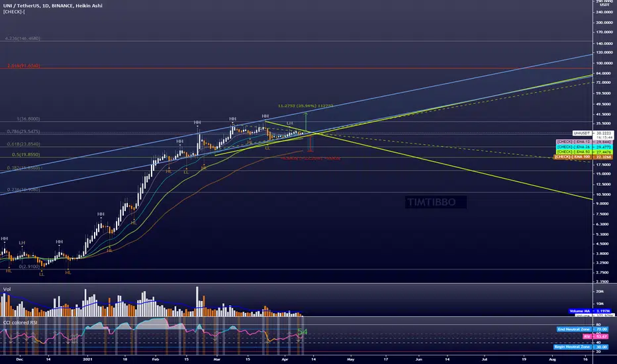
Task: Click the 0.382 Fibonacci level label
Action: (23, 168)
